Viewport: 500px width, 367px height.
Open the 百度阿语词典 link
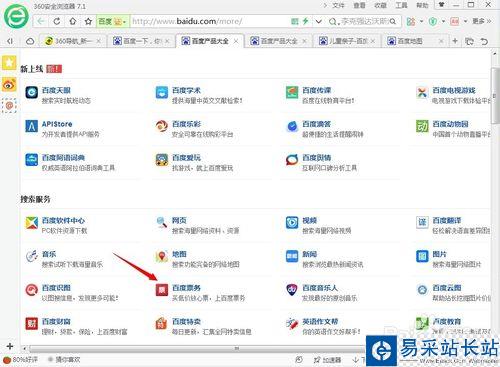63,157
